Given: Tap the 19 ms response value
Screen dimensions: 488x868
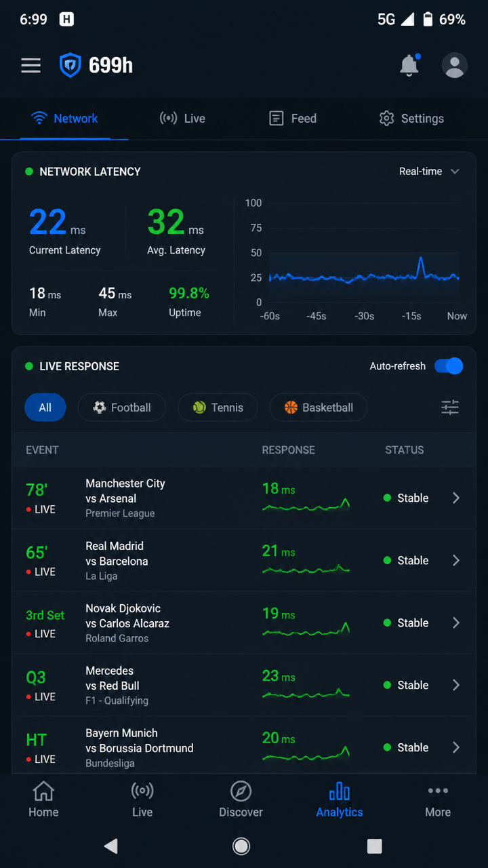Looking at the screenshot, I should (x=279, y=614).
